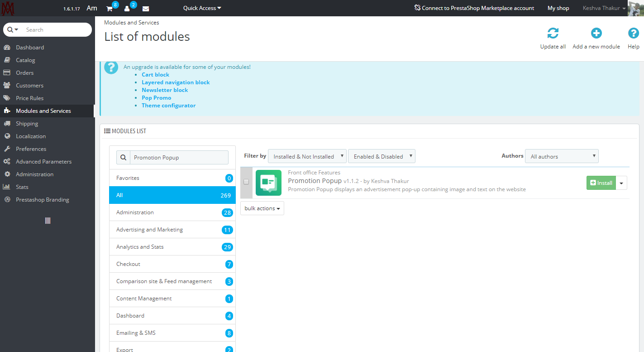Click the Update all refresh icon
Image resolution: width=644 pixels, height=352 pixels.
[x=553, y=33]
